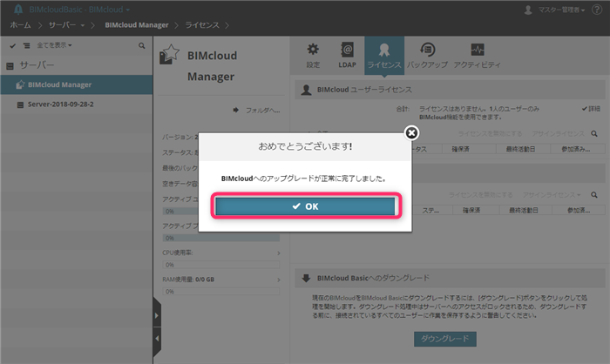Click the RAM usage progress bar
The image size is (610, 364).
pyautogui.click(x=221, y=292)
